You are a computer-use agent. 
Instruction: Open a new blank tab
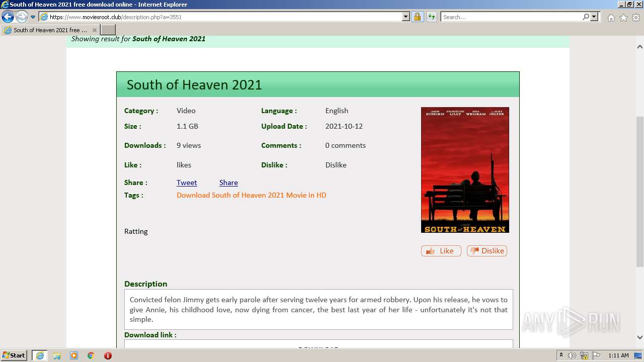click(108, 30)
